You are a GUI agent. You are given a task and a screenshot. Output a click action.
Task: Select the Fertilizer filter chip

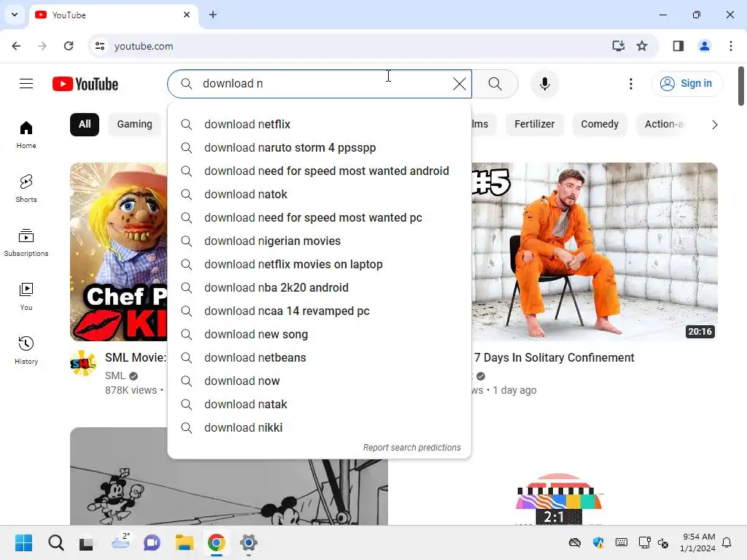[535, 124]
